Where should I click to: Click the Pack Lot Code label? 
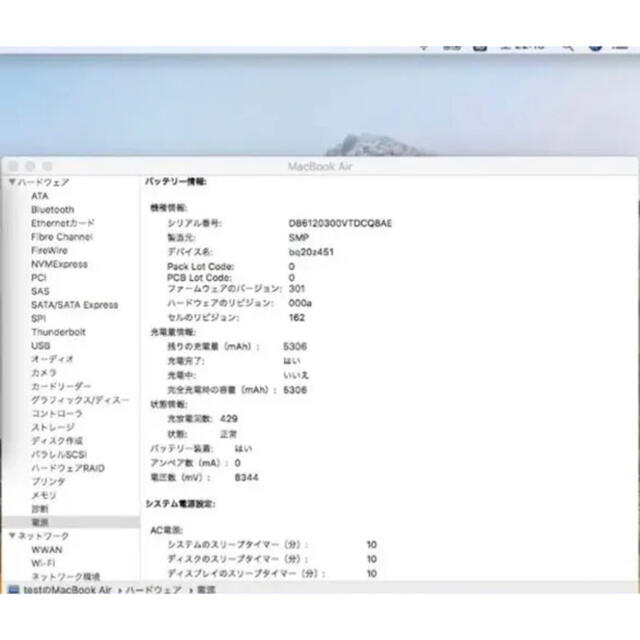200,267
